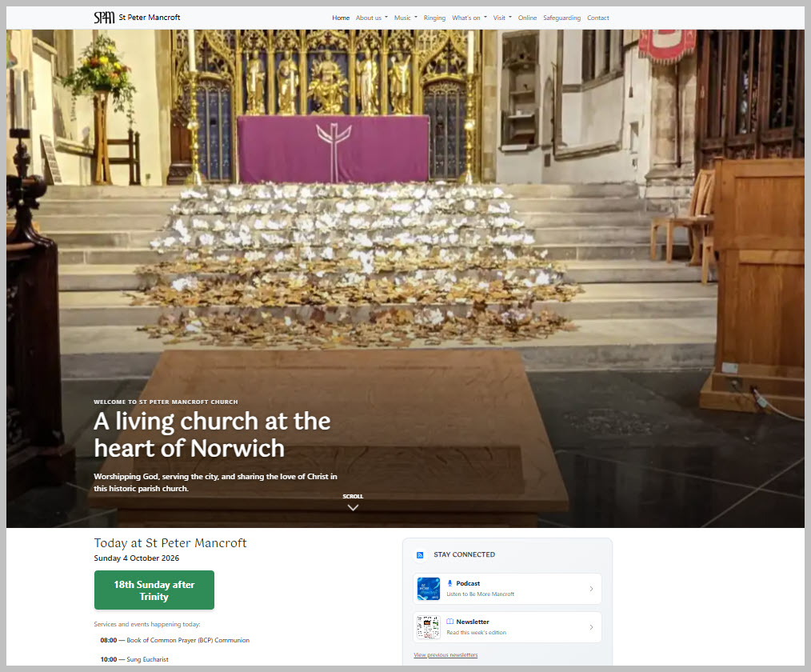Image resolution: width=811 pixels, height=672 pixels.
Task: Click the SPM logo icon
Action: click(x=104, y=18)
